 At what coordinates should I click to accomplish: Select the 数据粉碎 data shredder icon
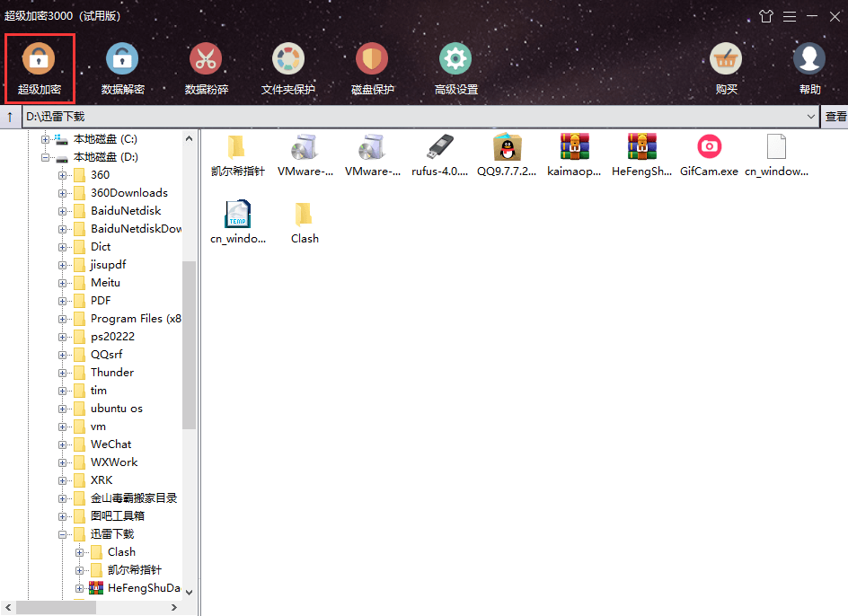206,60
